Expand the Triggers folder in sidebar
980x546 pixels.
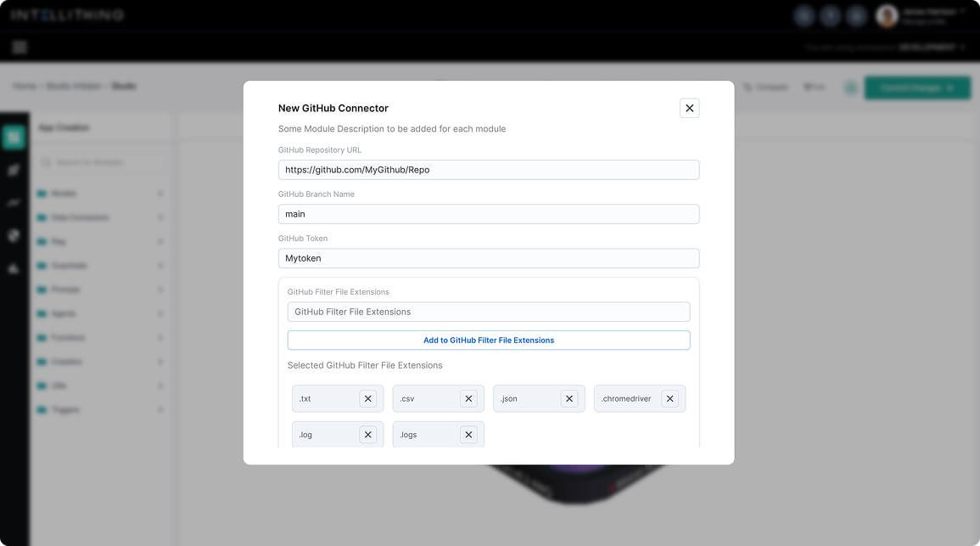coord(65,409)
